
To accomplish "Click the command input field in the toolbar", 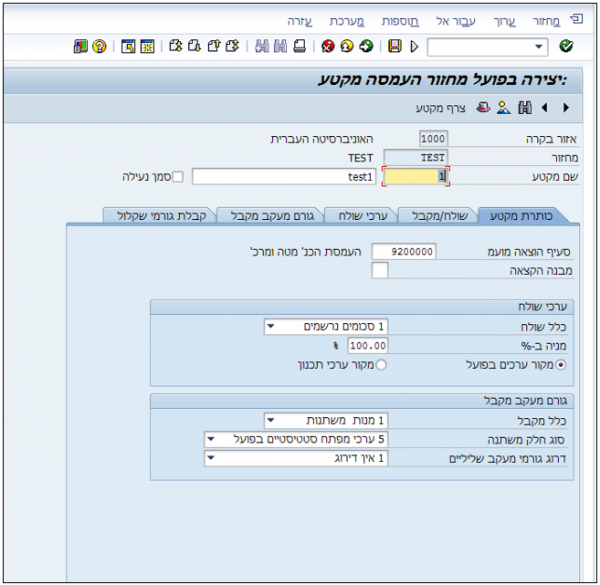I will point(487,47).
